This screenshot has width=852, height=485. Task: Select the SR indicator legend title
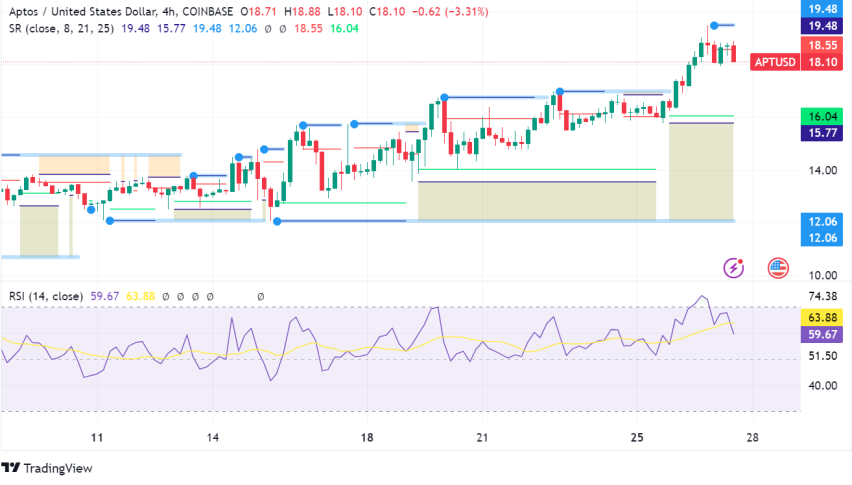61,28
